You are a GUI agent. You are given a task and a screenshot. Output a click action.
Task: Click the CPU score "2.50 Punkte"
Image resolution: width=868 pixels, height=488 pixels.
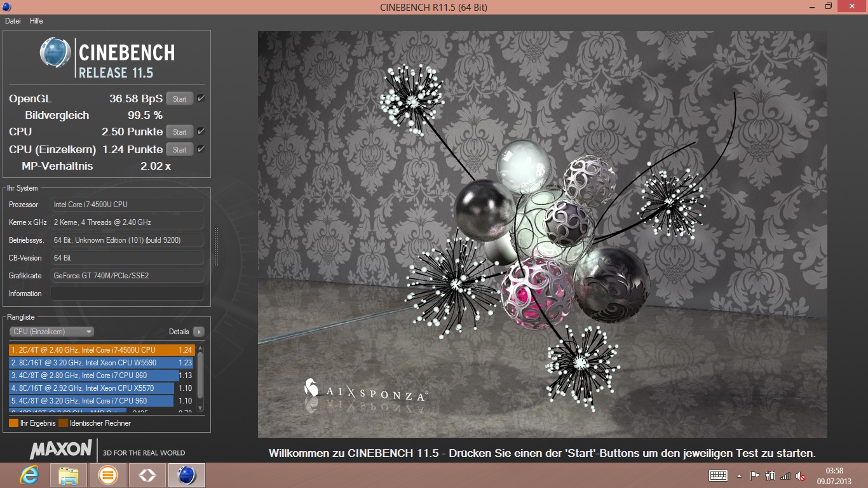[132, 132]
